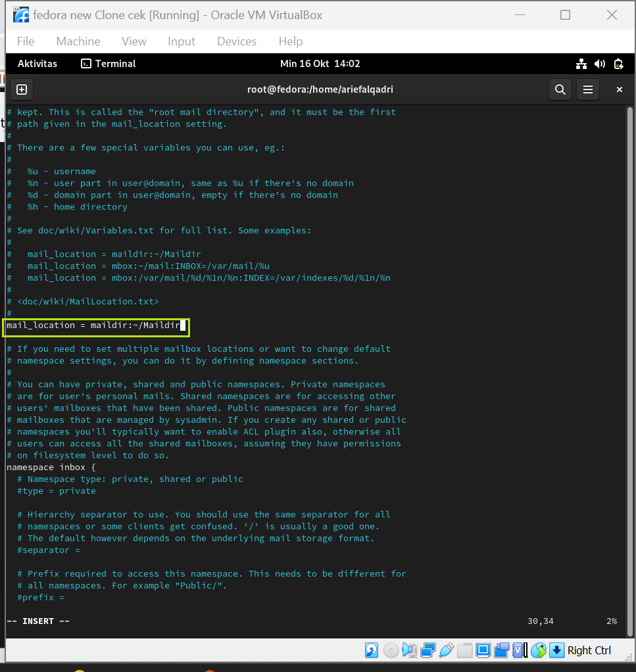Open the Input menu
The height and width of the screenshot is (672, 636).
182,41
